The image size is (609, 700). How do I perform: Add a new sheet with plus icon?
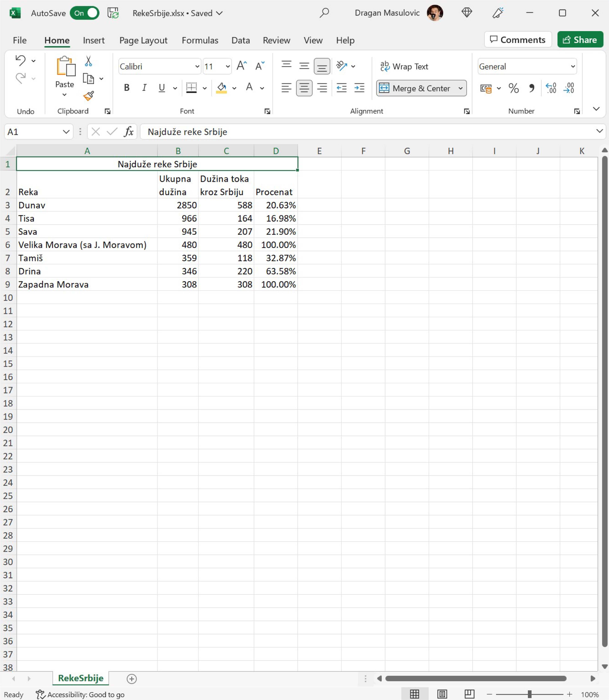(x=132, y=679)
